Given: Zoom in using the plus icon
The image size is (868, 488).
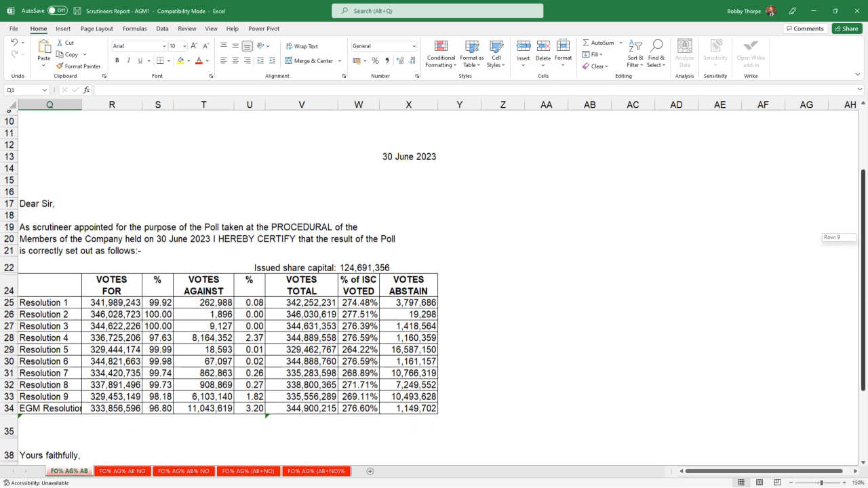Looking at the screenshot, I should [x=845, y=483].
